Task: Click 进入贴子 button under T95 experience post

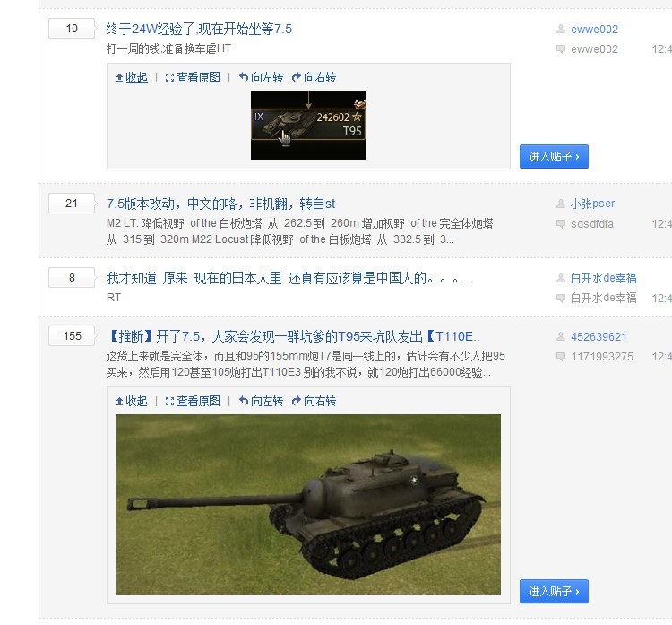Action: point(554,157)
